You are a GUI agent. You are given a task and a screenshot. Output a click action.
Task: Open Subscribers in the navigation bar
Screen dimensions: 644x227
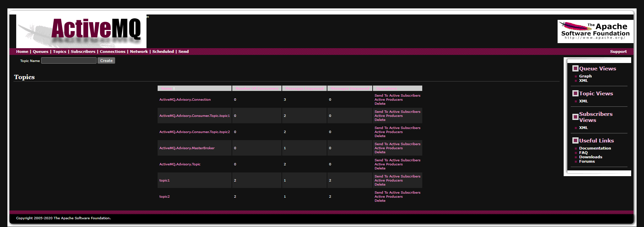tap(83, 52)
